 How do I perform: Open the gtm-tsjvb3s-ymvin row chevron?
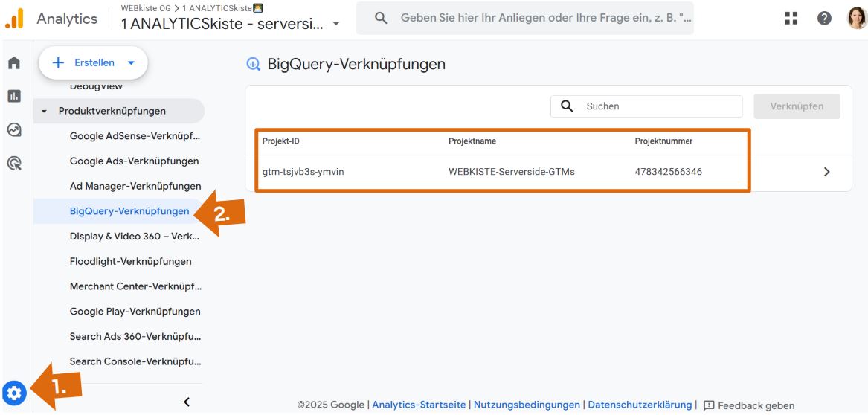click(x=827, y=172)
